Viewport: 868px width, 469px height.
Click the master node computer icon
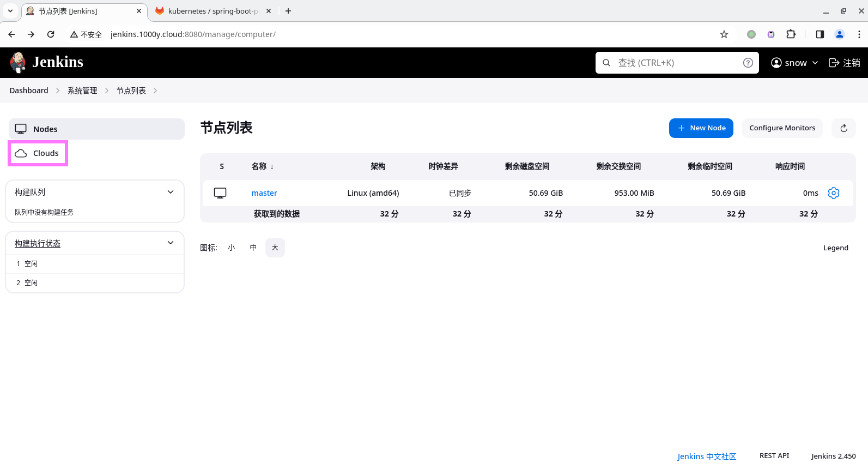[x=220, y=193]
